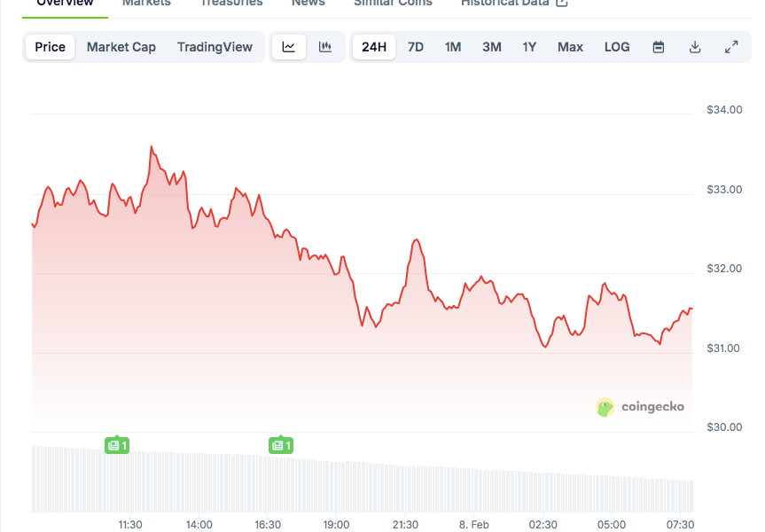Toggle logarithmic scale with LOG
Image resolution: width=765 pixels, height=532 pixels.
point(617,46)
